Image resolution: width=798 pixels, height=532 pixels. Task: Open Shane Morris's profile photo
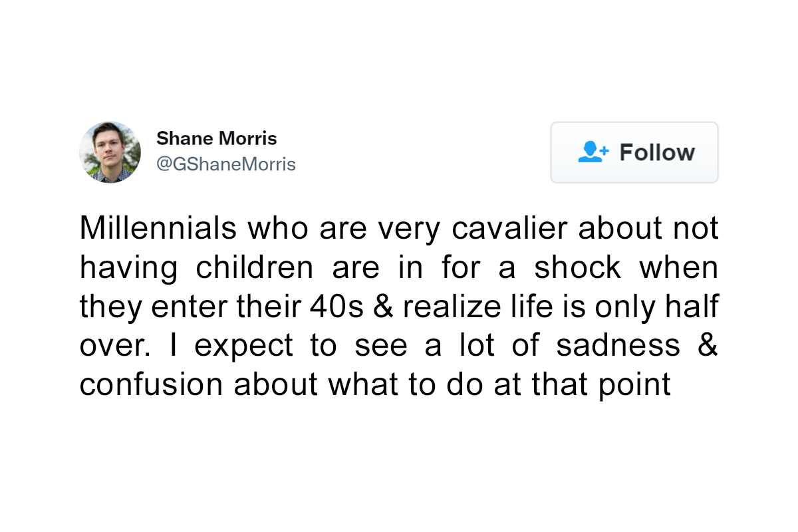(x=110, y=152)
